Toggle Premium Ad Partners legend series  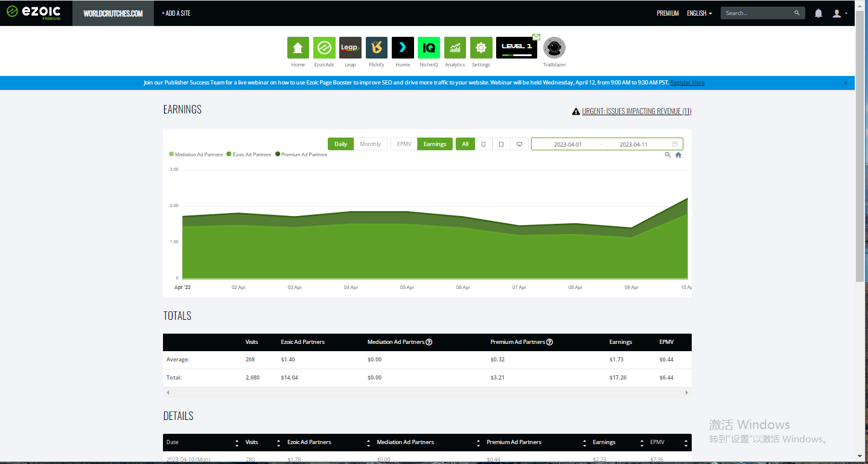[301, 154]
